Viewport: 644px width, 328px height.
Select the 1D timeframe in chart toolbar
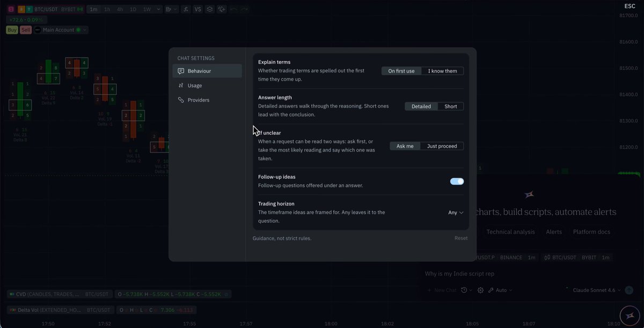pos(133,9)
